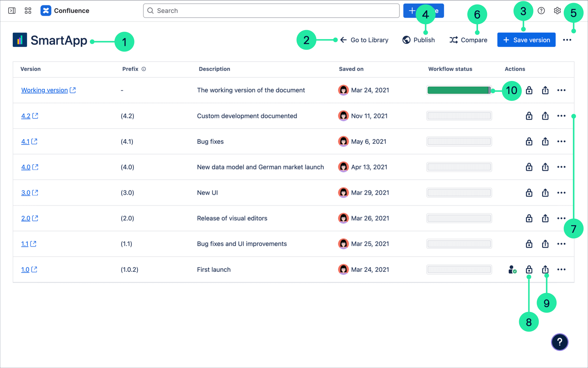Click Publish in the toolbar
Viewport: 588px width, 368px height.
tap(419, 40)
